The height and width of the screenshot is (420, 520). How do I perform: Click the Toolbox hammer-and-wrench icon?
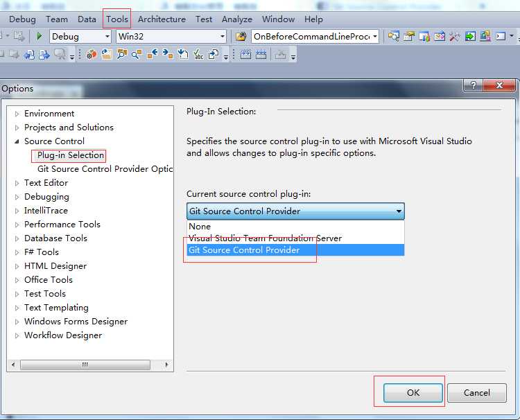(454, 36)
